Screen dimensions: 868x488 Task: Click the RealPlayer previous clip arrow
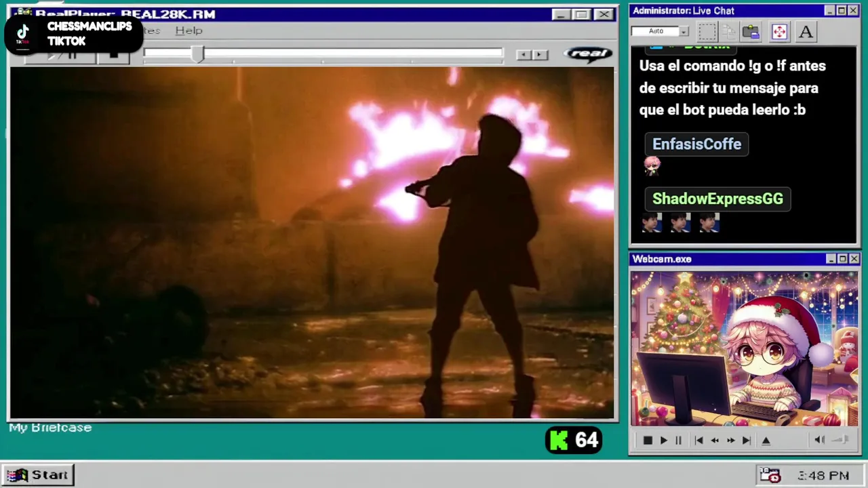click(x=524, y=55)
